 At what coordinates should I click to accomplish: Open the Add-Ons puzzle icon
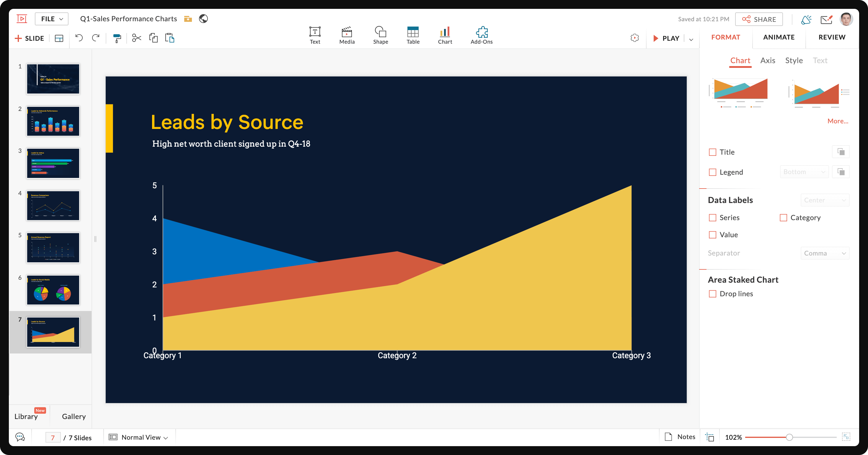(x=481, y=35)
